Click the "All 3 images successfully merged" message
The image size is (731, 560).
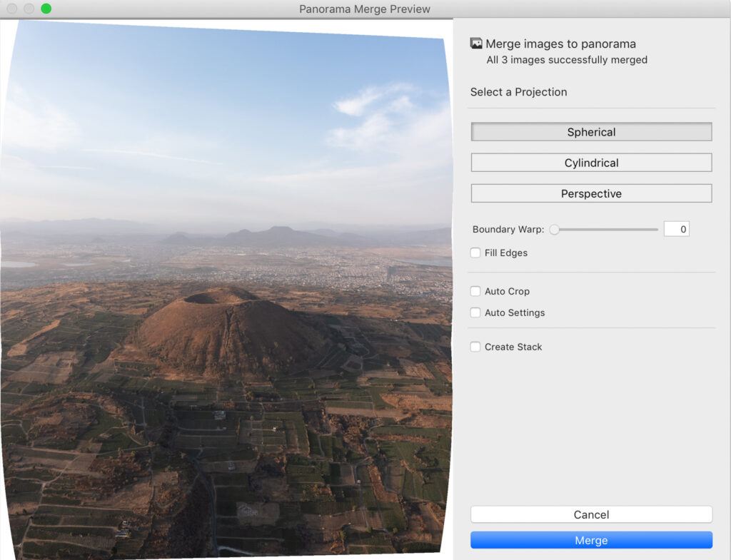(x=567, y=60)
